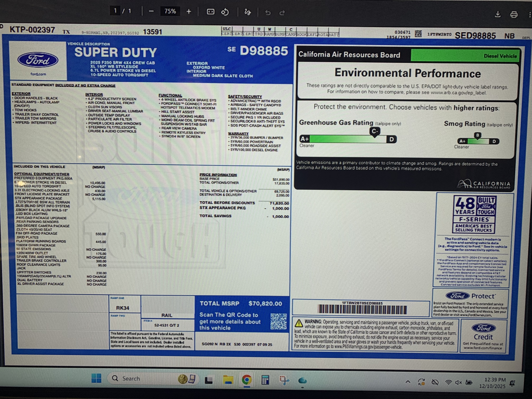Download the PDF file
The width and height of the screenshot is (532, 399).
click(498, 14)
